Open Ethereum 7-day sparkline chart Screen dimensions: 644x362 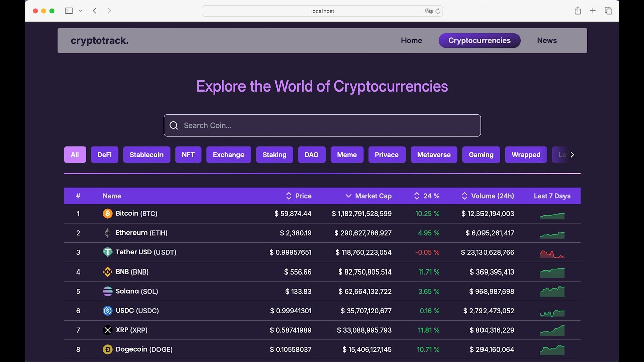coord(552,235)
